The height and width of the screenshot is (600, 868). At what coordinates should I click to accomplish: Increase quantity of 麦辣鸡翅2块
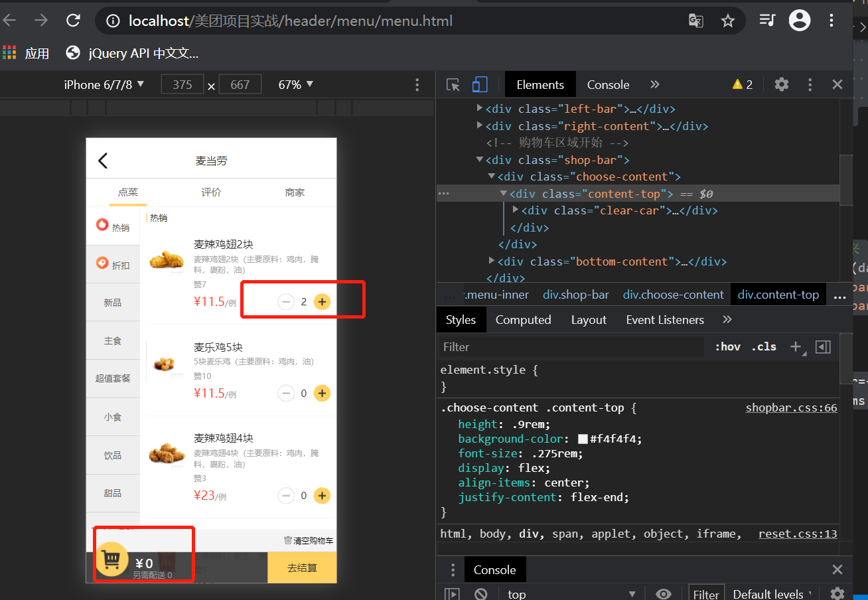(x=322, y=302)
